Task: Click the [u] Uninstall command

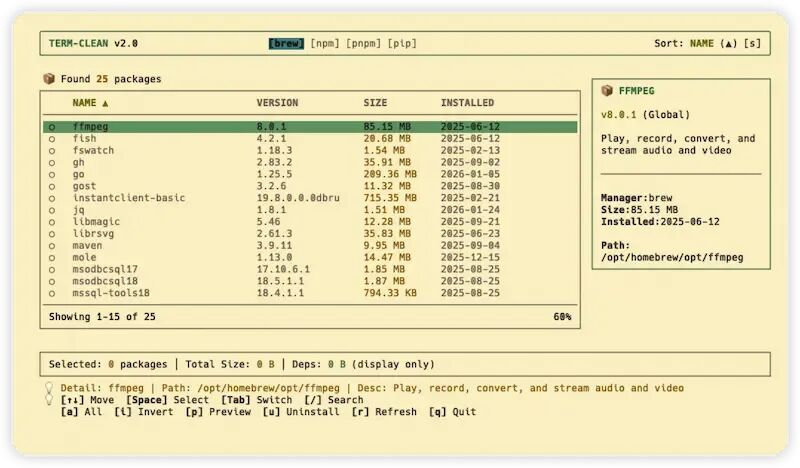Action: [301, 411]
